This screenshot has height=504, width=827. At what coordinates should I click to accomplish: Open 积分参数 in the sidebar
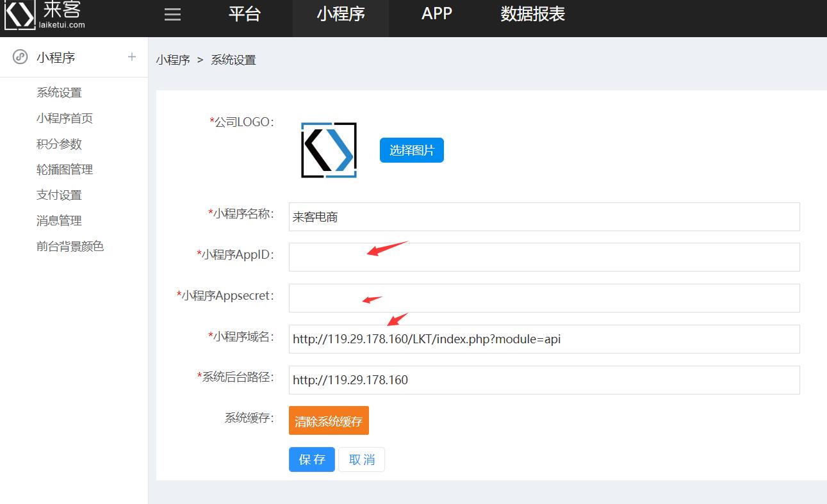(x=59, y=144)
